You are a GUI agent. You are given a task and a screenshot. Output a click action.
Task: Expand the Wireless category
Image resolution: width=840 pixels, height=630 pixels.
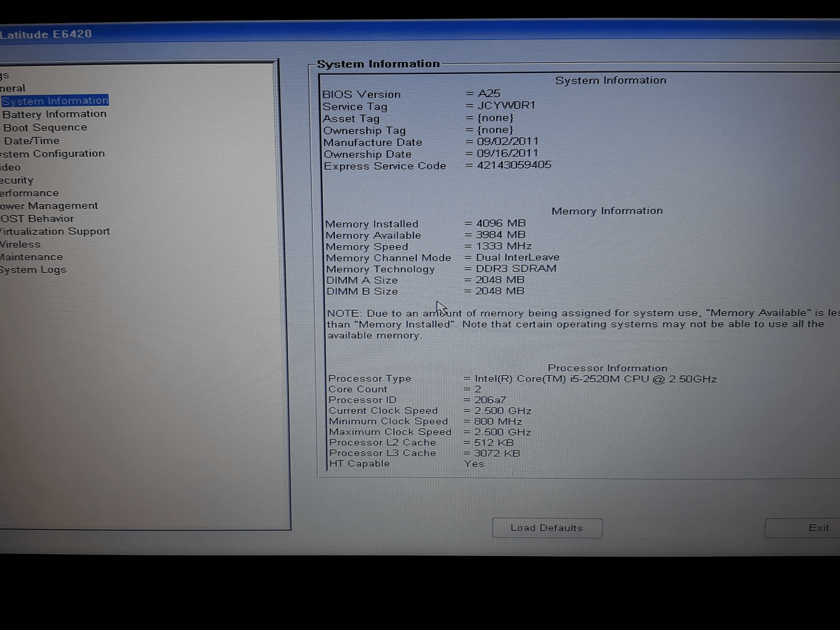[x=20, y=244]
